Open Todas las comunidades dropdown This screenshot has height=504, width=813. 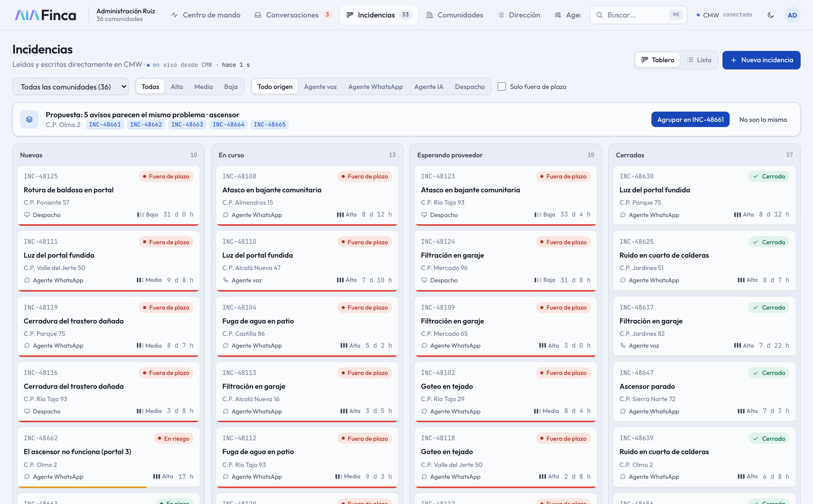click(70, 87)
